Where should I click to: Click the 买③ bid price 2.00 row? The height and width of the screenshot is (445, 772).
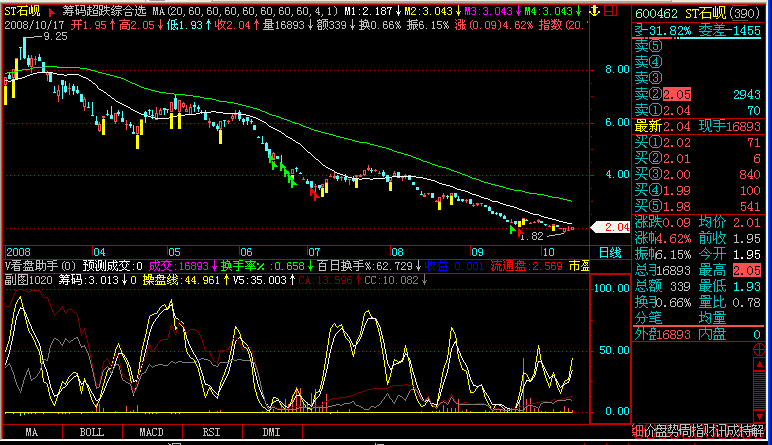point(697,175)
